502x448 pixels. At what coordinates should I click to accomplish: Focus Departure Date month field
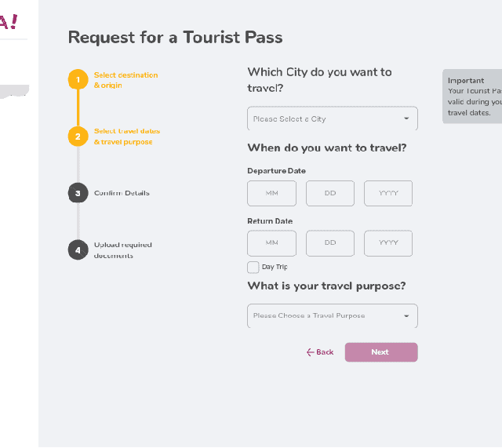271,193
